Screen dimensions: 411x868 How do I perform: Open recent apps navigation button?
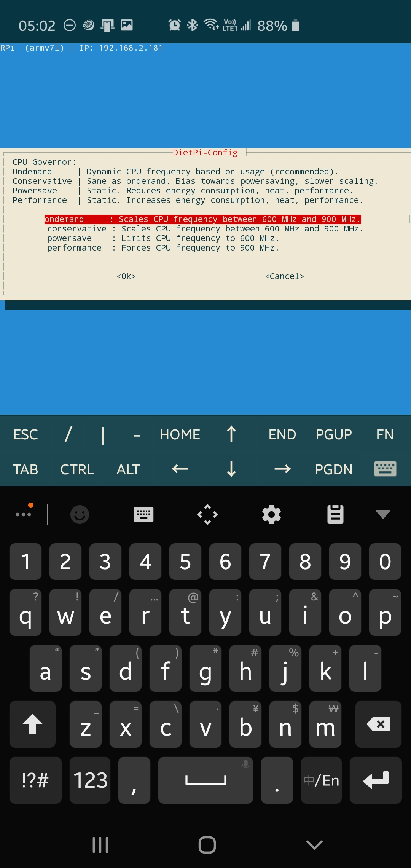pos(100,845)
